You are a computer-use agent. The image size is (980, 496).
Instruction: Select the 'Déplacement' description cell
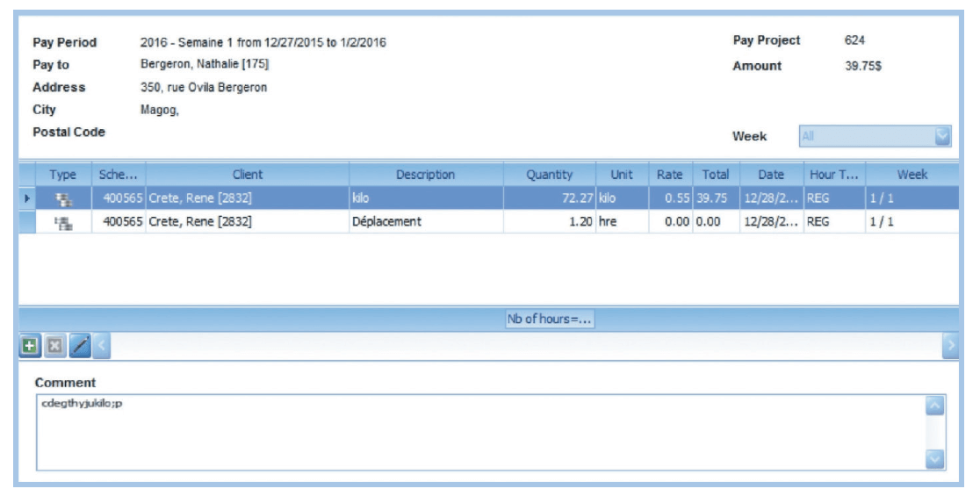coord(426,221)
